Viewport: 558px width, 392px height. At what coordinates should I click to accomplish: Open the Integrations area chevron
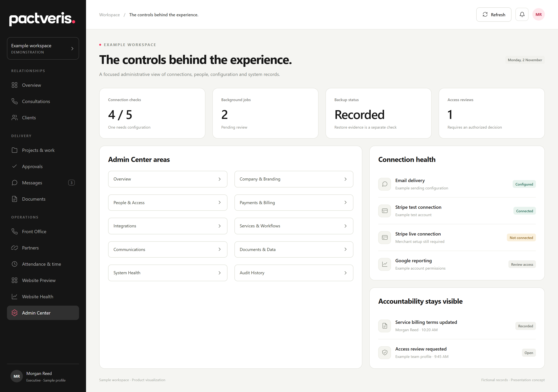(x=220, y=226)
